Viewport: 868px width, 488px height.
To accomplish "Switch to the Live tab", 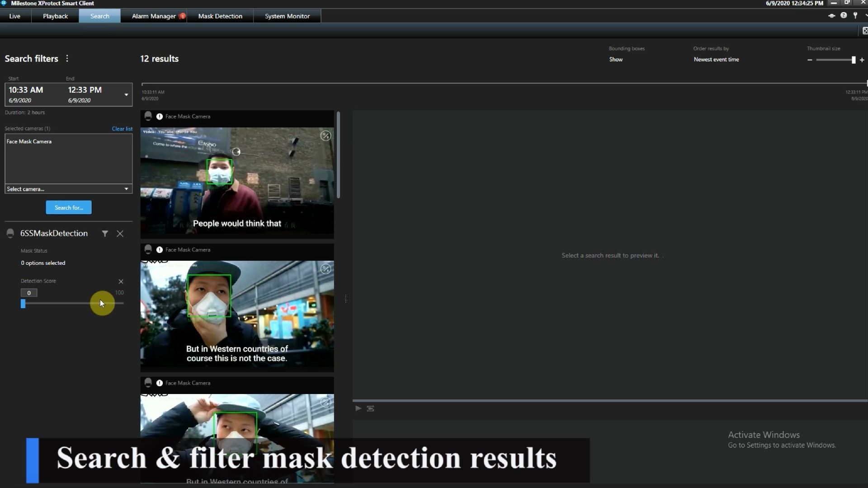I will [15, 16].
